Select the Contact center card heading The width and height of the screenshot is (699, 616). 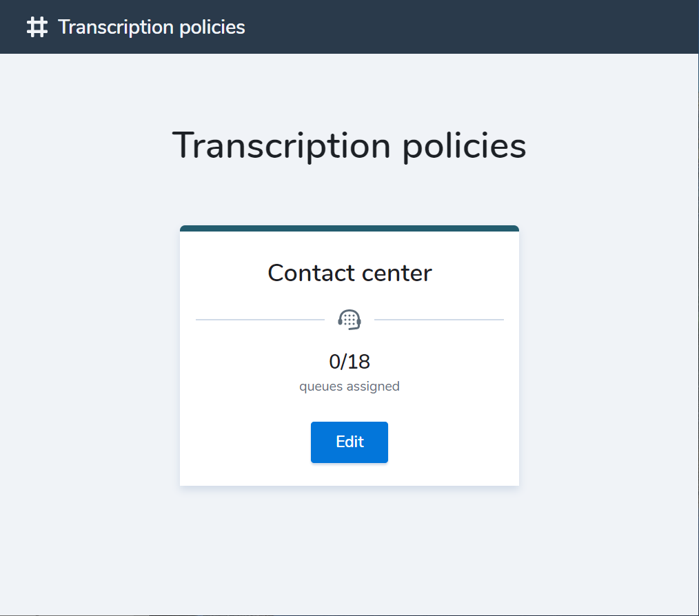pos(349,273)
